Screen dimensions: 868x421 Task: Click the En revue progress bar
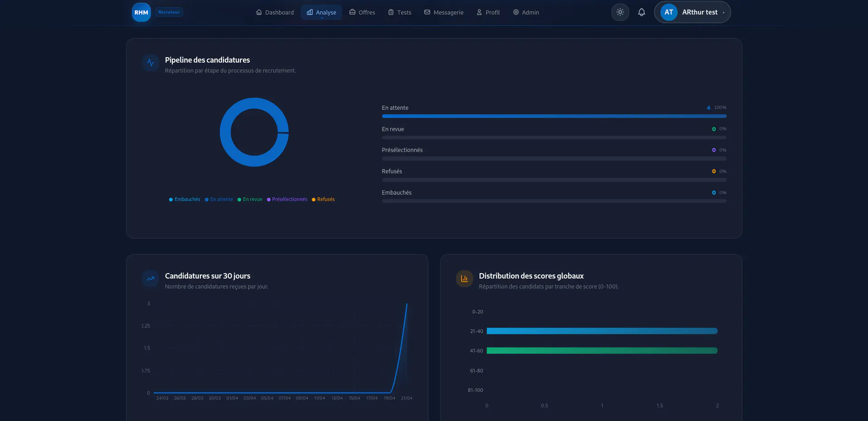tap(554, 137)
